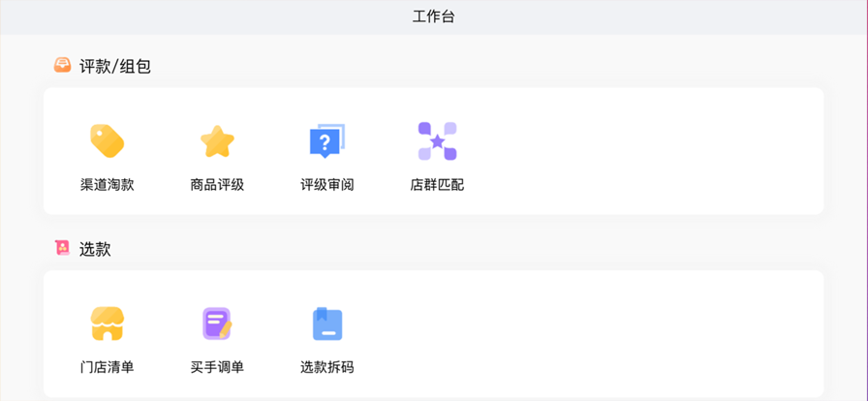Click the 买手调单 label
This screenshot has height=401, width=868.
[217, 367]
